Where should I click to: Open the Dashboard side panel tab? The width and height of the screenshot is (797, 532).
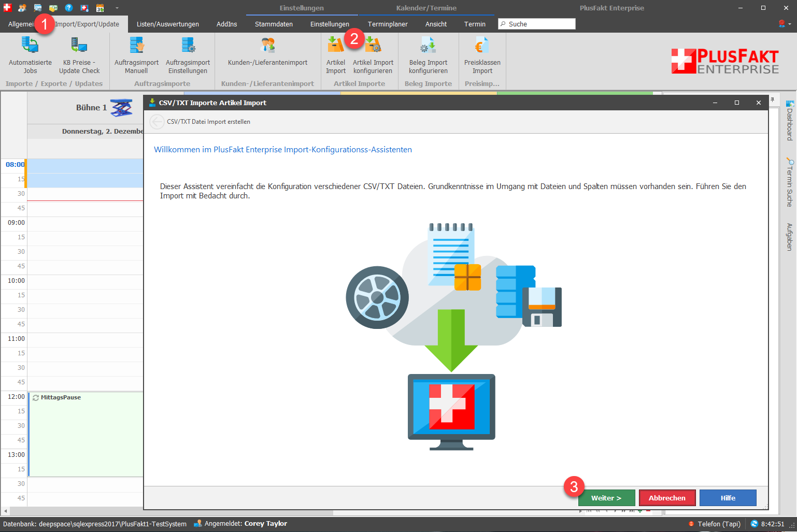(790, 121)
